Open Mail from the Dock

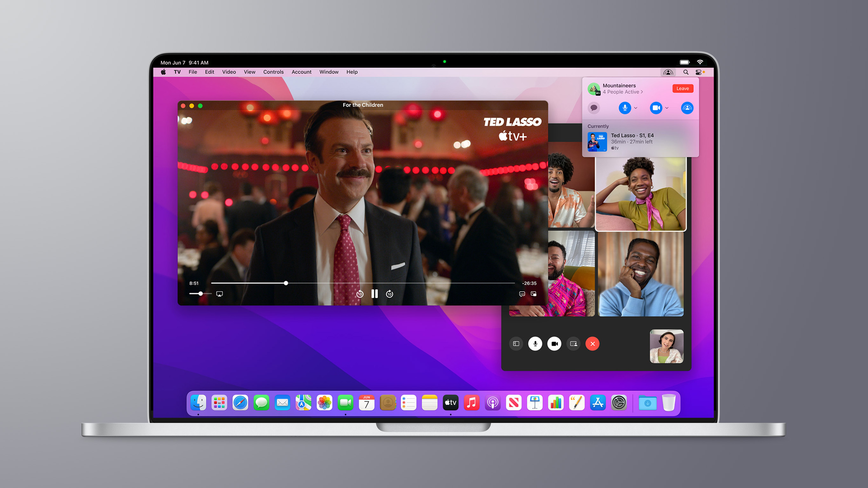click(282, 403)
